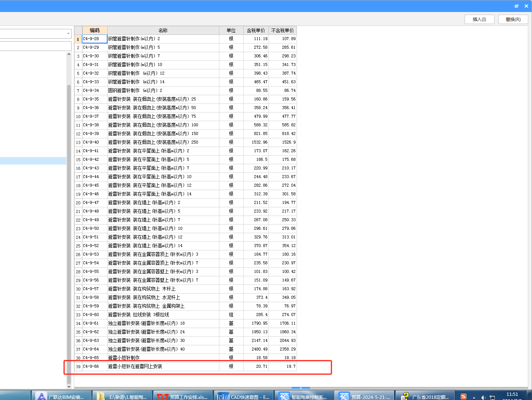Click the 替换(R) button
532x400 pixels.
click(513, 19)
